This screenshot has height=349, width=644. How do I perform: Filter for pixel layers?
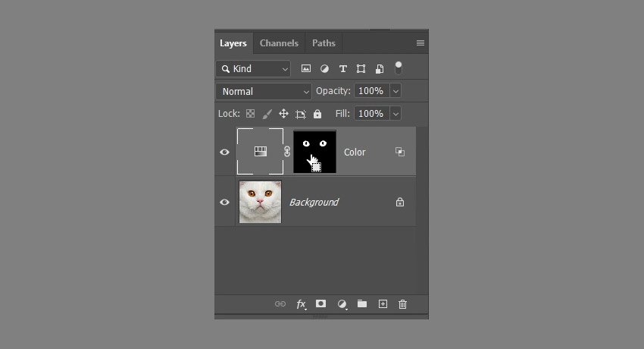click(306, 68)
